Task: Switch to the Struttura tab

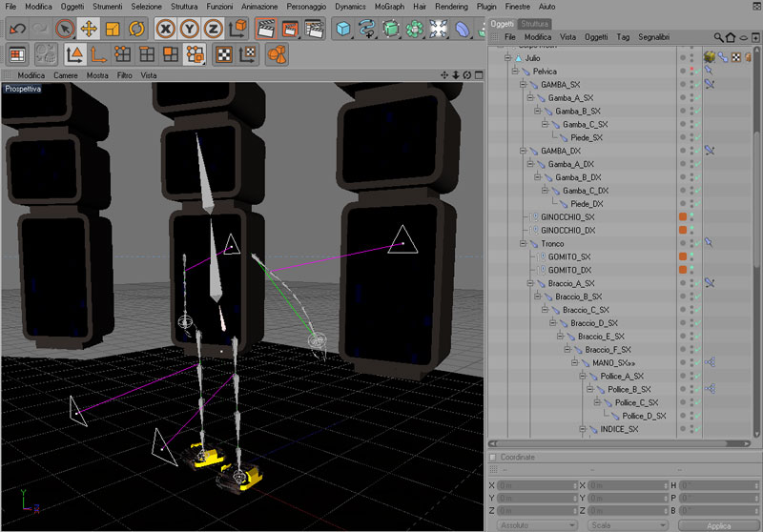Action: tap(534, 23)
